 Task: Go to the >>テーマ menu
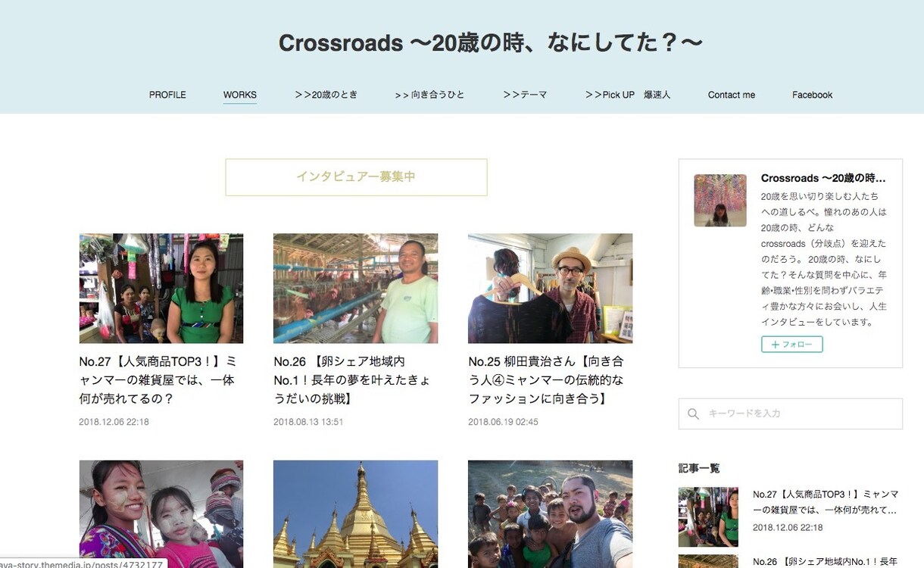[525, 95]
